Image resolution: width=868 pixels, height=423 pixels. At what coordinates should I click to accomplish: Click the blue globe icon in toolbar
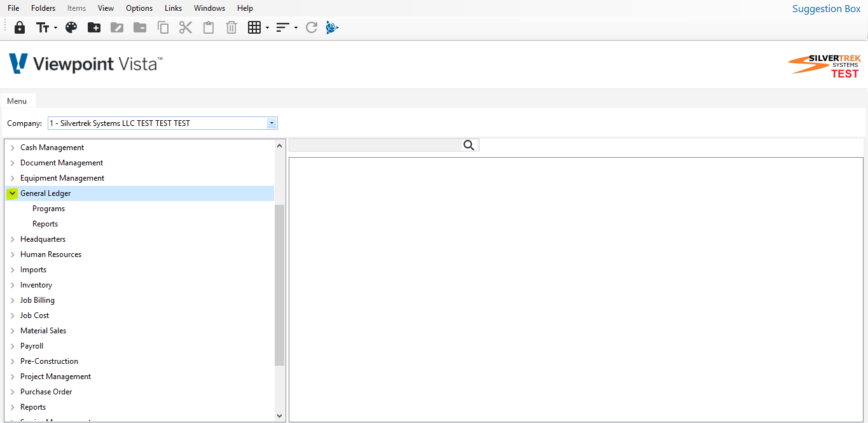332,27
